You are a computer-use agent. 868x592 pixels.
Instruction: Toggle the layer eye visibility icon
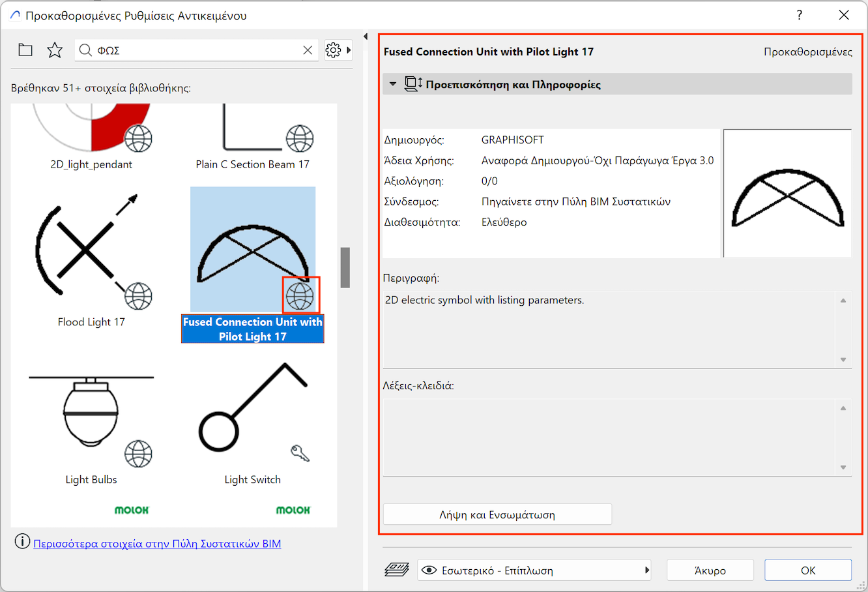(x=429, y=570)
